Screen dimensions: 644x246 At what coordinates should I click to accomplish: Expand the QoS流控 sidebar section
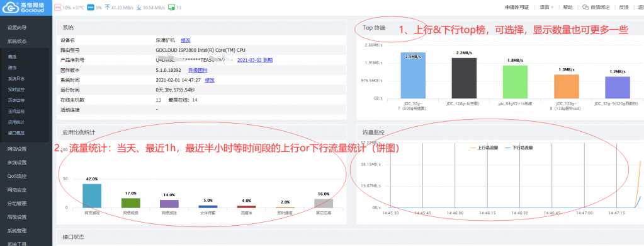click(17, 176)
